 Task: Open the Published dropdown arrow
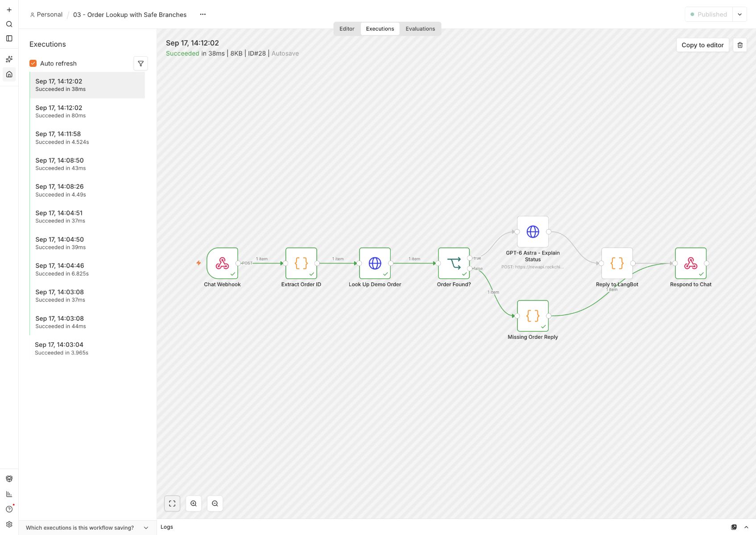739,14
